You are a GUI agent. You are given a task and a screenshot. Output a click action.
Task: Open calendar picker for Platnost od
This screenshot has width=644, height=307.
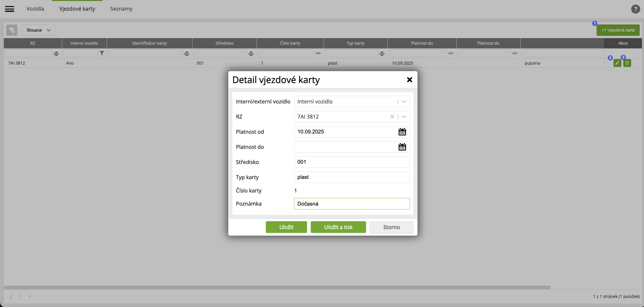[x=402, y=132]
